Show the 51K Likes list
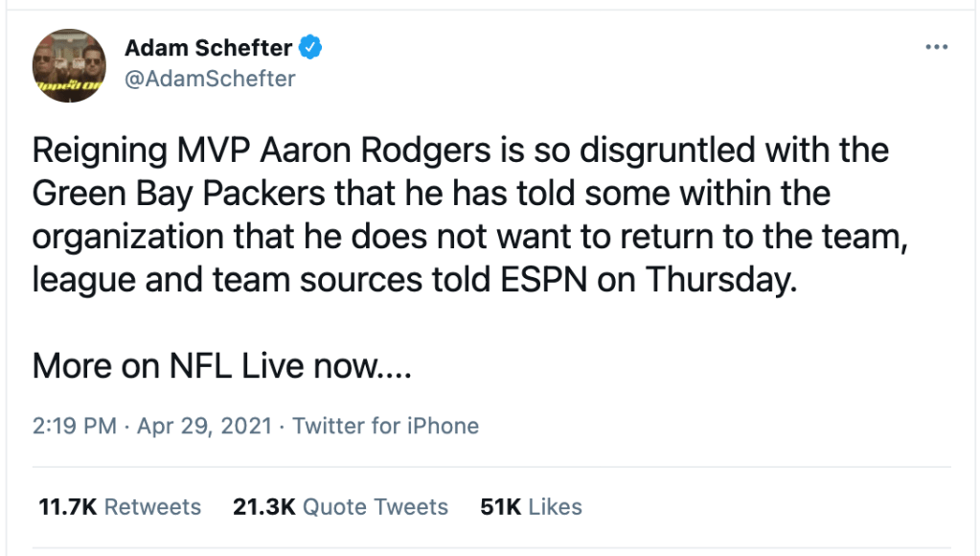Image resolution: width=980 pixels, height=556 pixels. click(531, 506)
